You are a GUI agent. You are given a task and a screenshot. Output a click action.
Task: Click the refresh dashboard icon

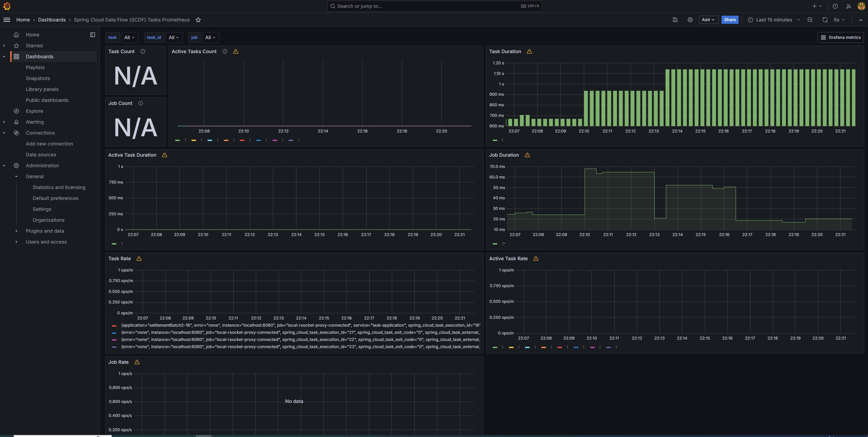pyautogui.click(x=824, y=20)
